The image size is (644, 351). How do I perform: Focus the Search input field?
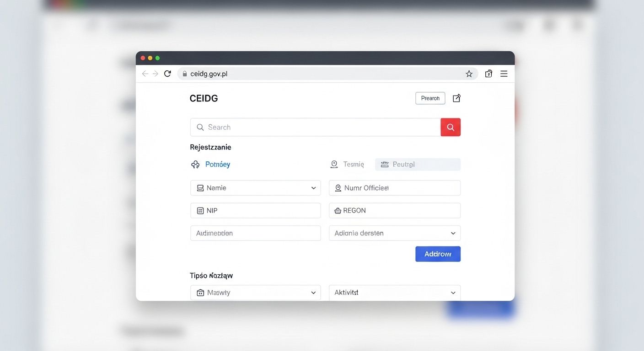pyautogui.click(x=315, y=127)
